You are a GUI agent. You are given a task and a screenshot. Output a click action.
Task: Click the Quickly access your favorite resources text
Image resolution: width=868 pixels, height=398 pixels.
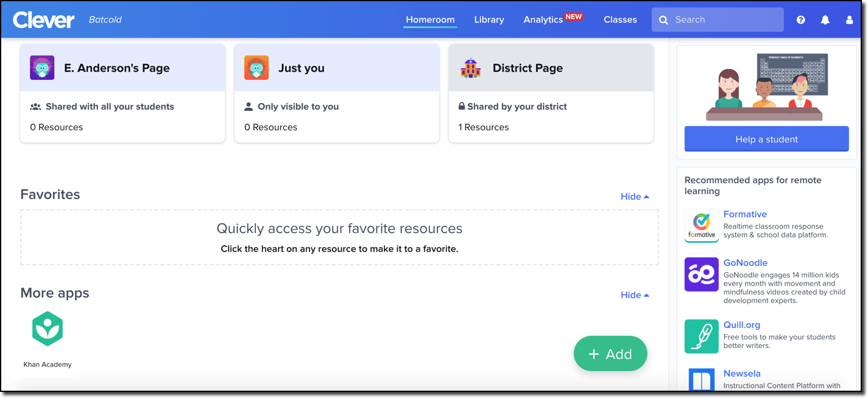point(339,228)
